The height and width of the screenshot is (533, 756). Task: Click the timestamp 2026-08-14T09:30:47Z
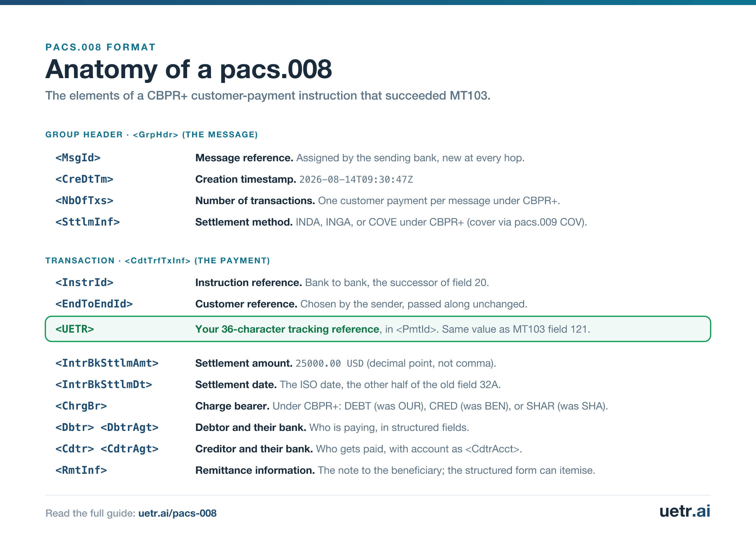click(356, 180)
